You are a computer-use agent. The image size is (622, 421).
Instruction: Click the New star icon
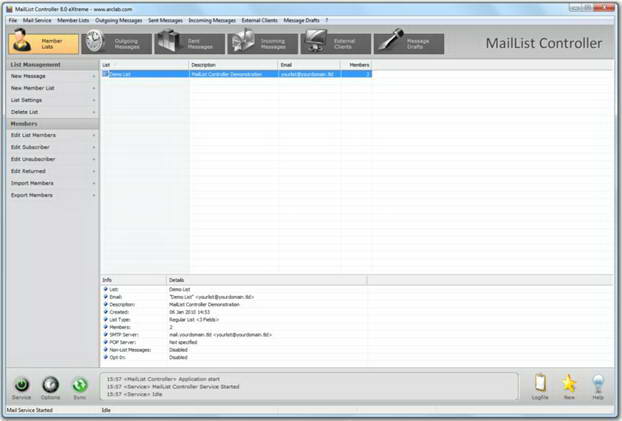569,383
